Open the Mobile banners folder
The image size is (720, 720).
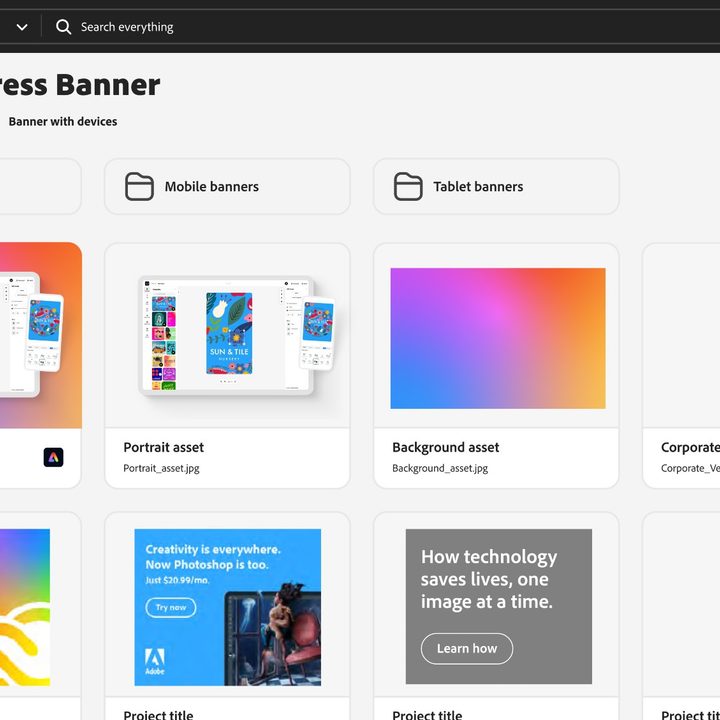tap(227, 186)
